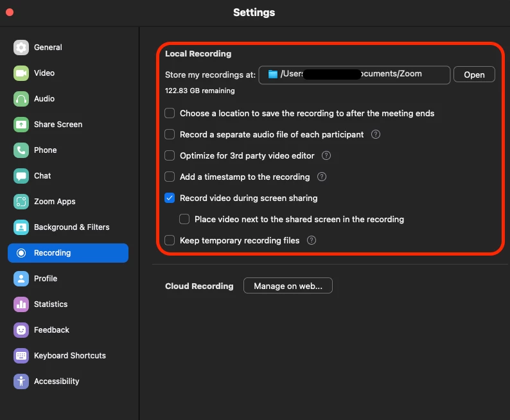Click the Audio headphones icon
This screenshot has width=510, height=420.
pyautogui.click(x=21, y=99)
